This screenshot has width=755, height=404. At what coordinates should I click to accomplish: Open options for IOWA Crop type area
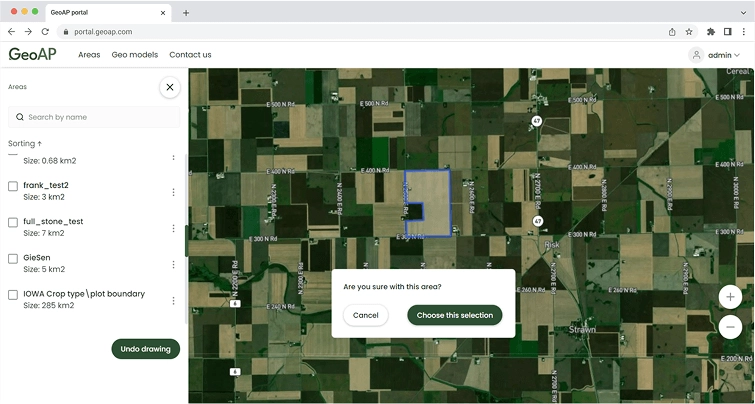[174, 300]
